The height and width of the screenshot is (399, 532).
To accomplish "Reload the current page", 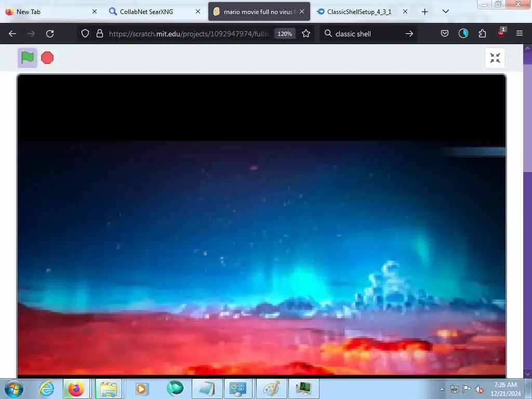I will (x=50, y=34).
